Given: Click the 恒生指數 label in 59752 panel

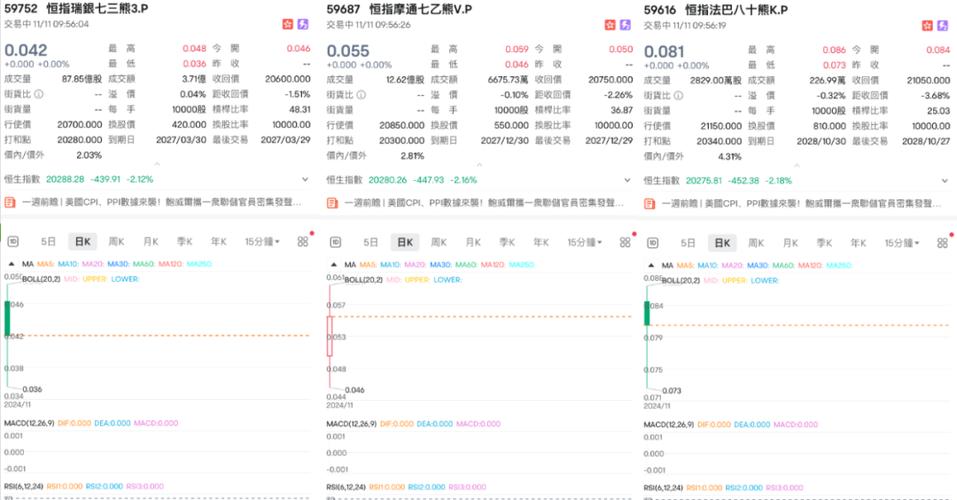Looking at the screenshot, I should (22, 179).
